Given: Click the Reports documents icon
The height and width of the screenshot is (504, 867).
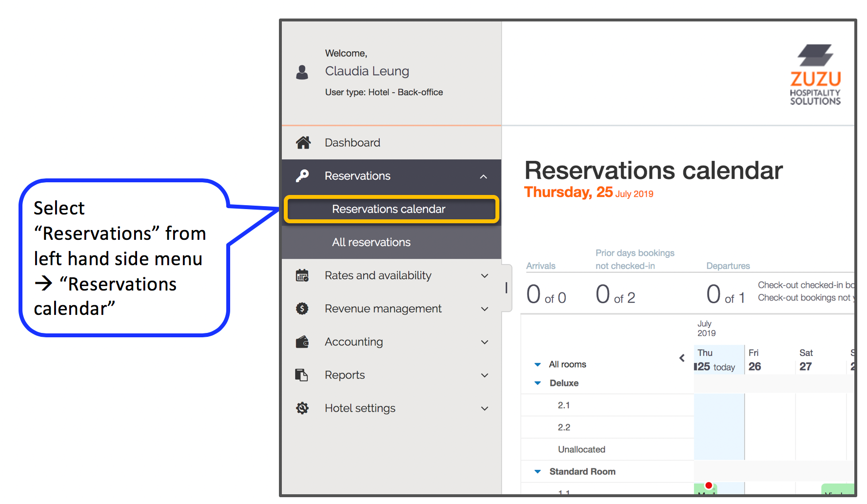Looking at the screenshot, I should tap(302, 375).
